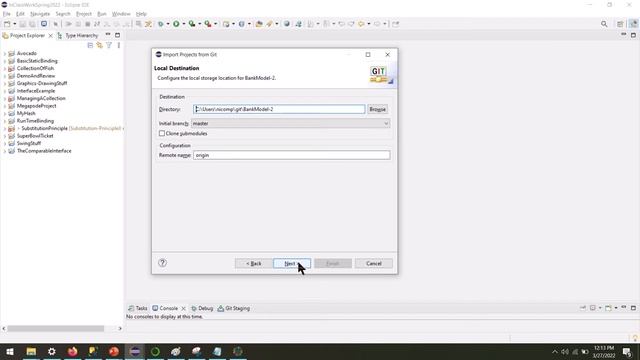Viewport: 640px width, 360px height.
Task: Click the Resume debug icon
Action: [69, 24]
